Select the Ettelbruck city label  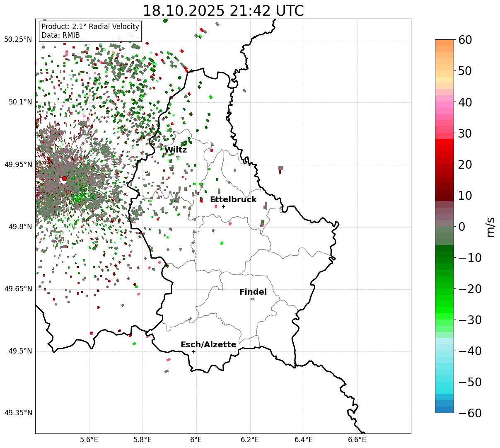[x=233, y=199]
